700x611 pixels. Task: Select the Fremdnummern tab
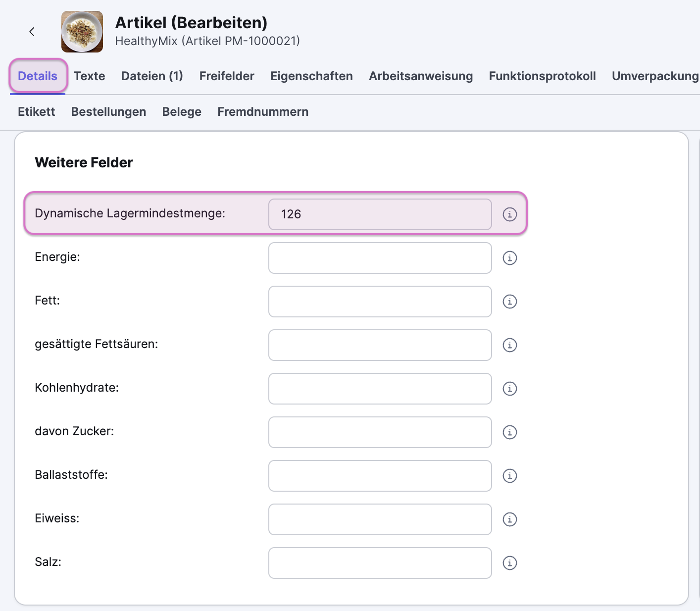click(x=263, y=112)
